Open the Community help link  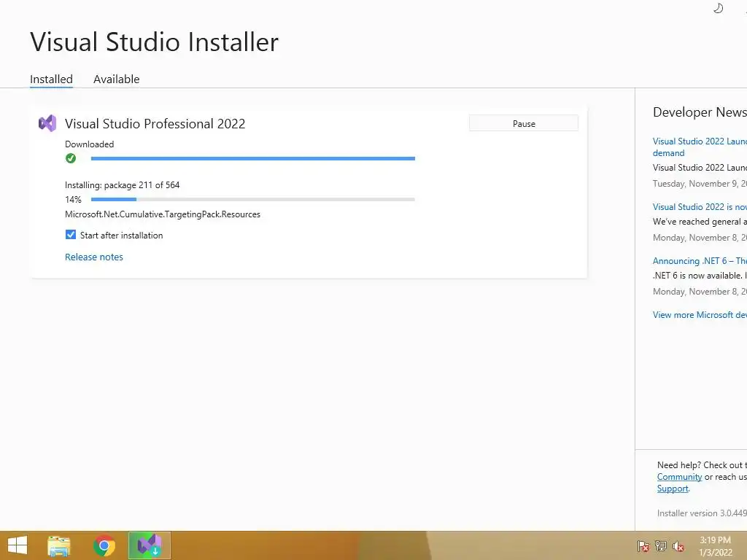pyautogui.click(x=679, y=477)
